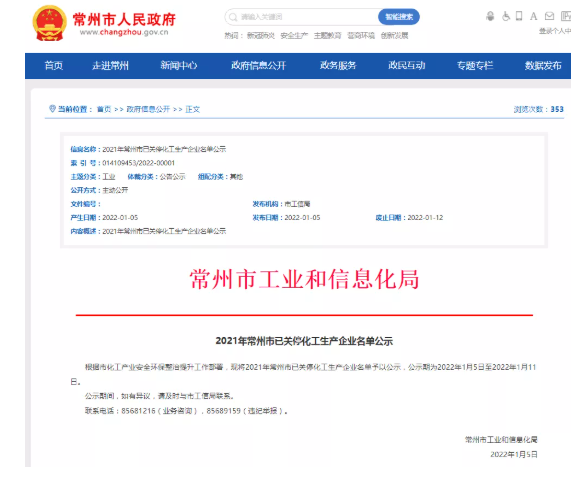Click the red 常州市工业和信息化局 letterhead

pyautogui.click(x=304, y=280)
